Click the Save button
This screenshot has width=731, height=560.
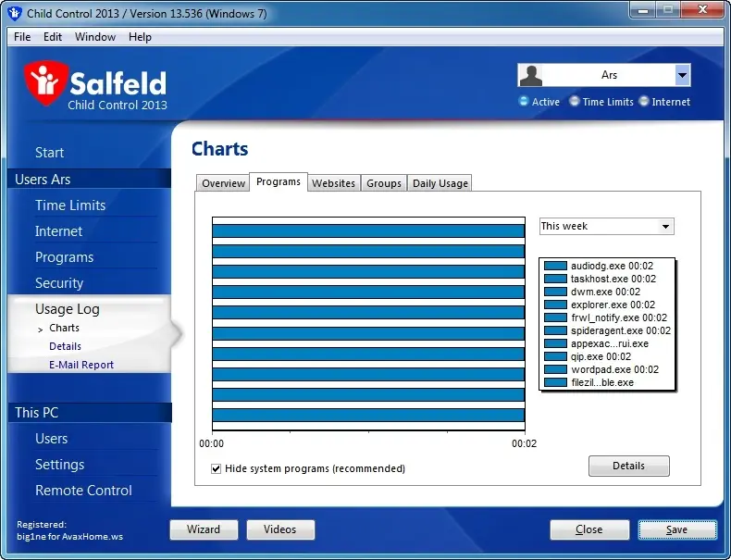point(677,529)
